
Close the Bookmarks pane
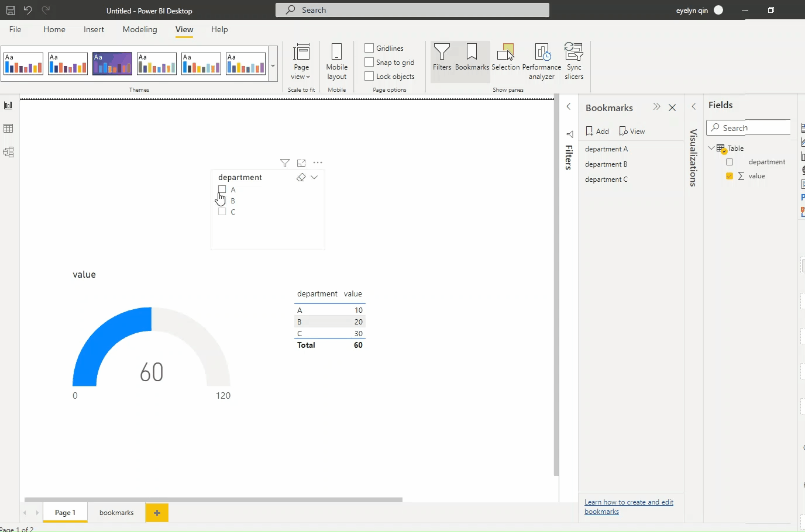point(672,108)
